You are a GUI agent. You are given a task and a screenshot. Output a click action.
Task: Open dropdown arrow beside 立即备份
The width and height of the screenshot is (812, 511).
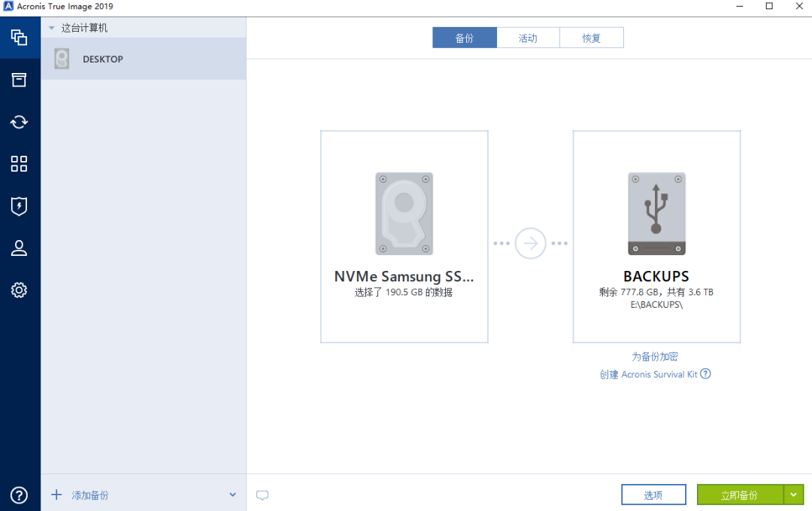click(x=793, y=495)
